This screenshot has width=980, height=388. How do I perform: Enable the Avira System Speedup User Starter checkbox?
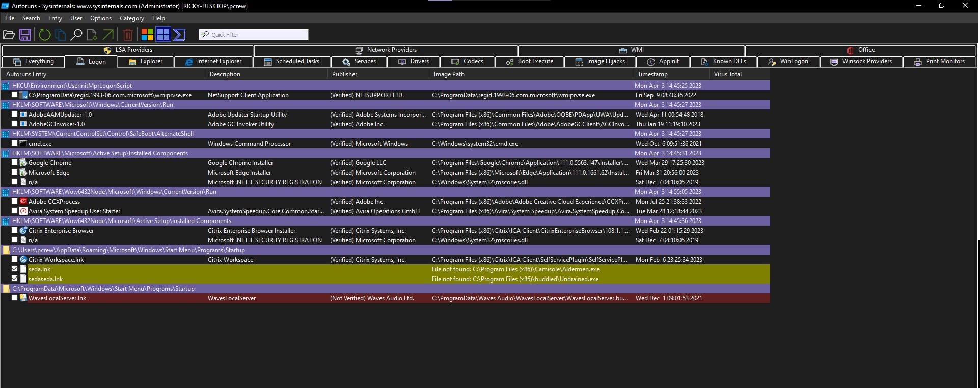(15, 211)
